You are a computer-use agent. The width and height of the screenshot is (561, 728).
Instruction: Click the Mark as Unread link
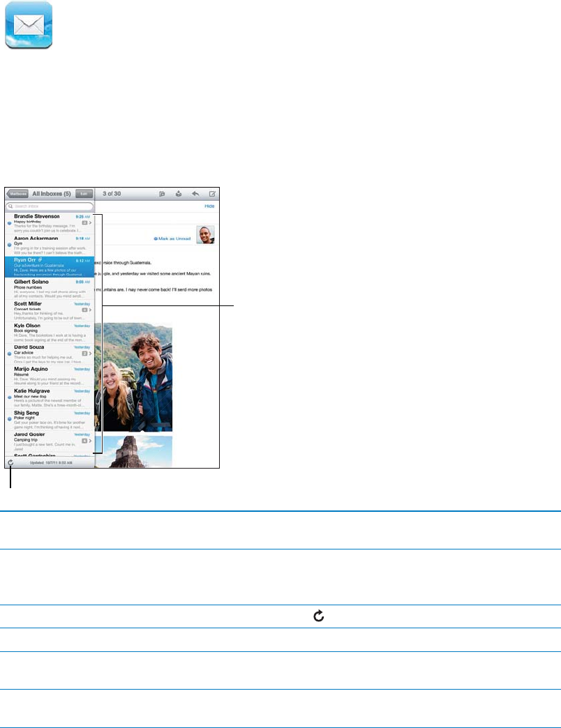pyautogui.click(x=172, y=238)
